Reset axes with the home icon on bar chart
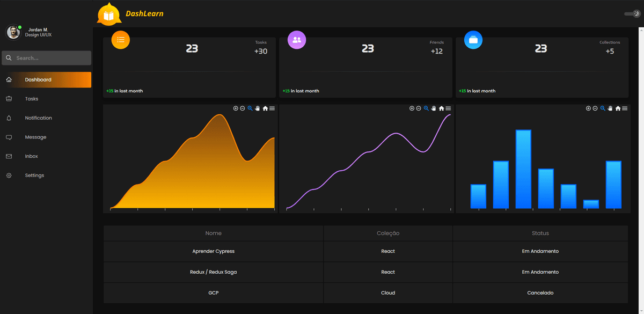 point(618,108)
